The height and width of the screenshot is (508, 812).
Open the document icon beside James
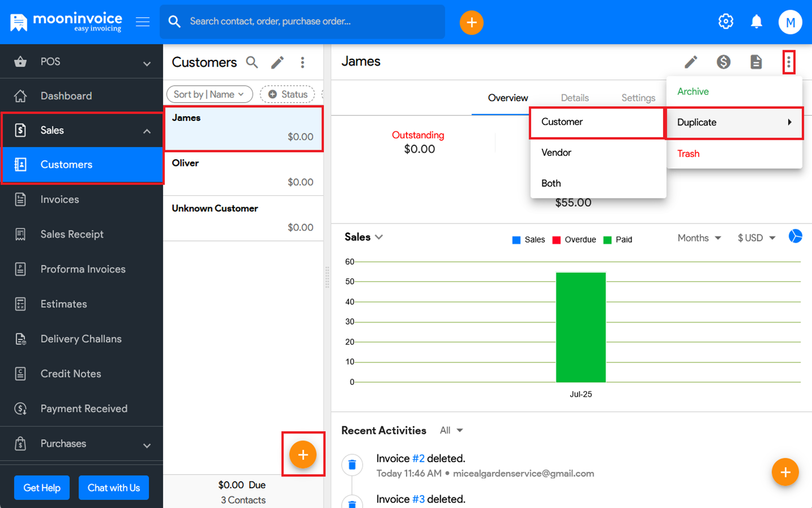pyautogui.click(x=756, y=62)
